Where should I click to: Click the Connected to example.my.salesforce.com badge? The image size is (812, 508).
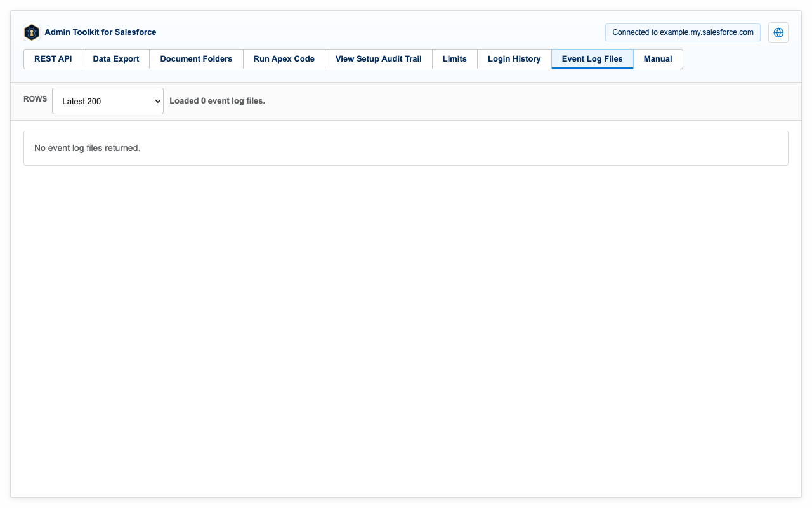point(683,32)
